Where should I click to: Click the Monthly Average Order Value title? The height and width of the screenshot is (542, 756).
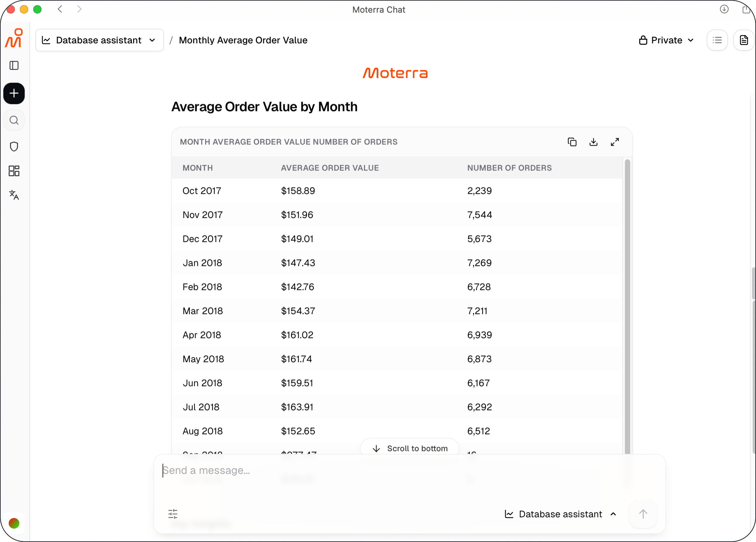click(x=243, y=40)
